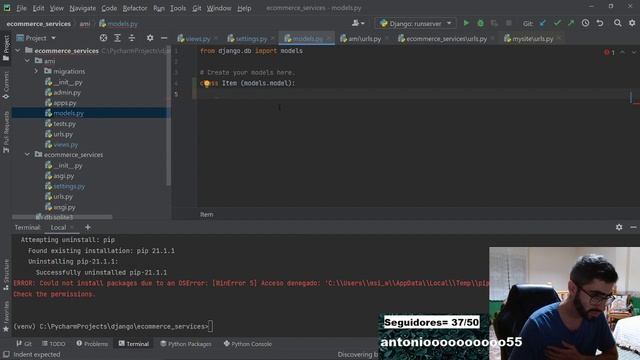This screenshot has height=360, width=640.
Task: Hide the Terminal panel
Action: [x=633, y=227]
